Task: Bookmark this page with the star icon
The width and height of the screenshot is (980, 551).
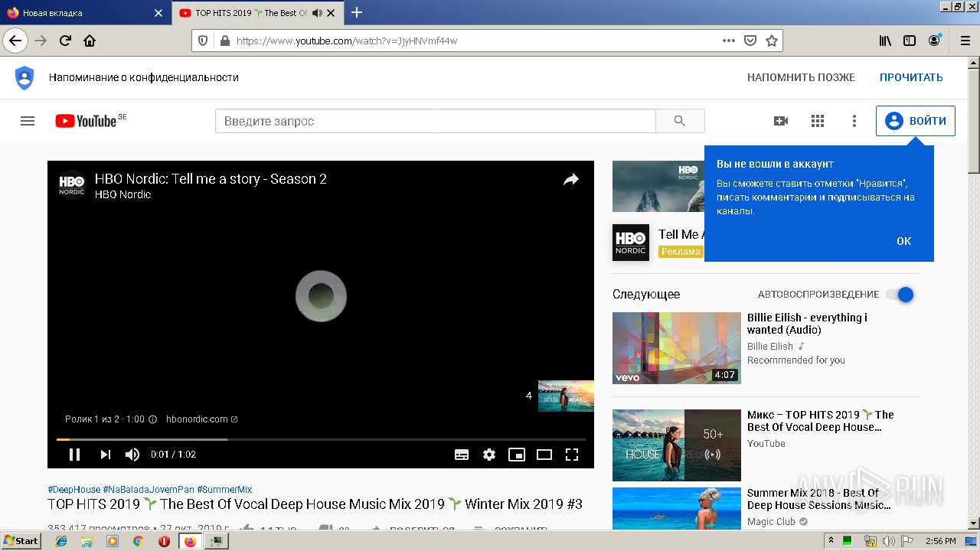Action: coord(772,41)
